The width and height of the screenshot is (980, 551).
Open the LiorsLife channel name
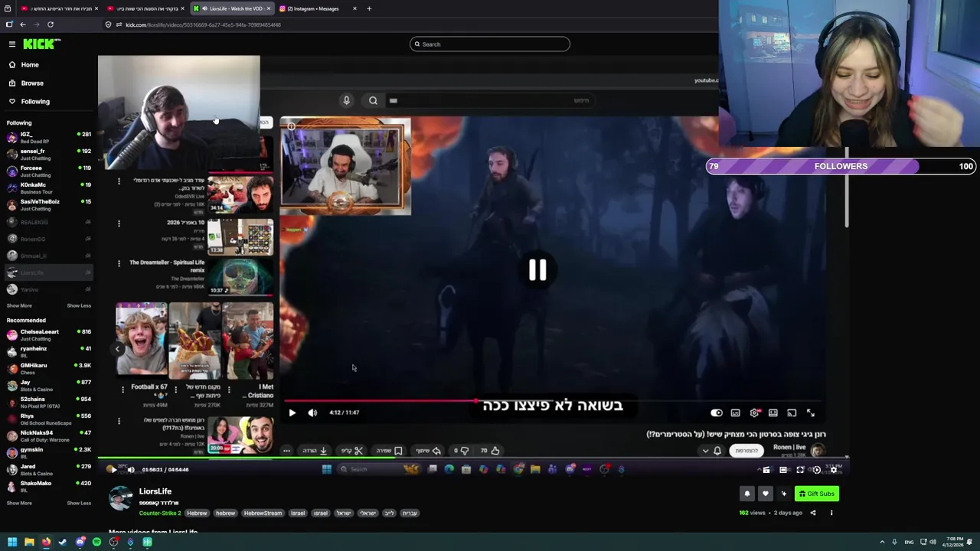coord(155,491)
